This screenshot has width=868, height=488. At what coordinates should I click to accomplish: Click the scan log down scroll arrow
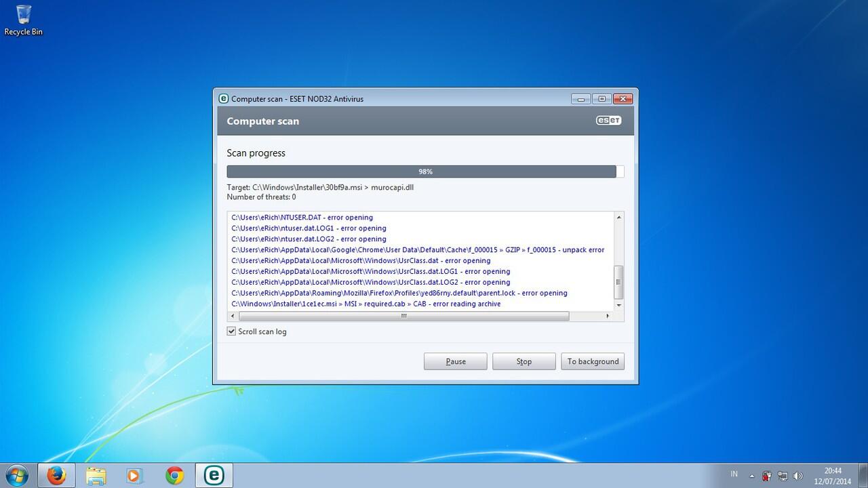(618, 306)
